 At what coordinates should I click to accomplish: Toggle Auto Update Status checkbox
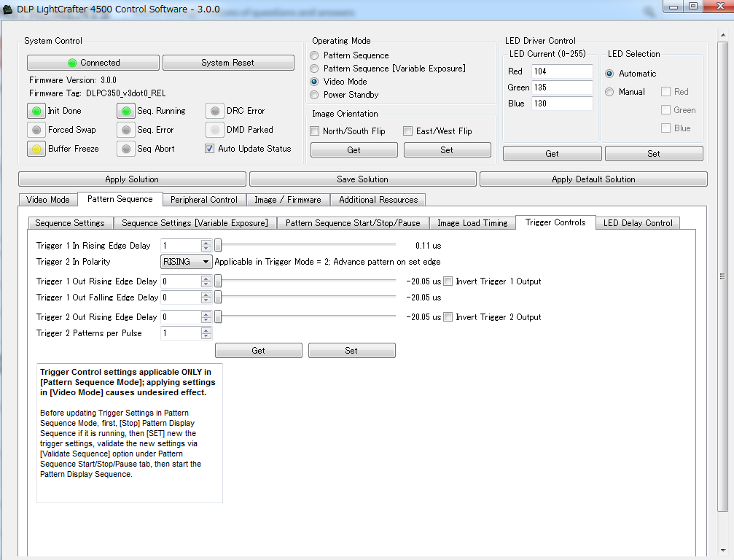pyautogui.click(x=209, y=149)
